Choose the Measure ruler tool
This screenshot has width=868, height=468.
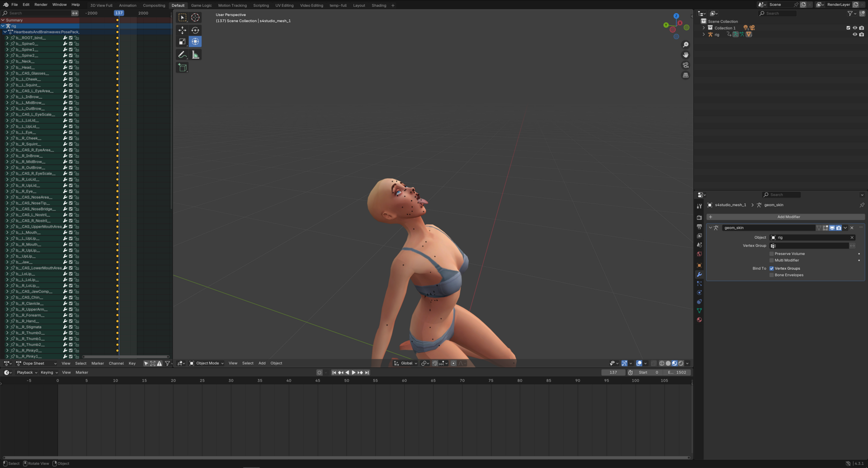coord(195,55)
